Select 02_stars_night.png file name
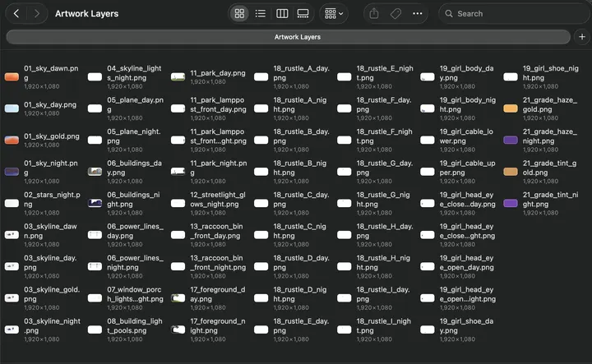Viewport: 592px width, 364px height. pos(52,200)
